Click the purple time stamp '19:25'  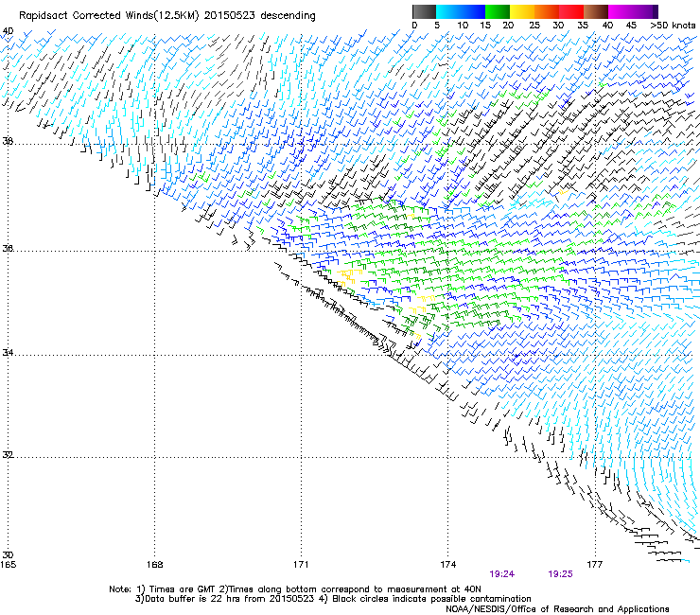tap(560, 574)
